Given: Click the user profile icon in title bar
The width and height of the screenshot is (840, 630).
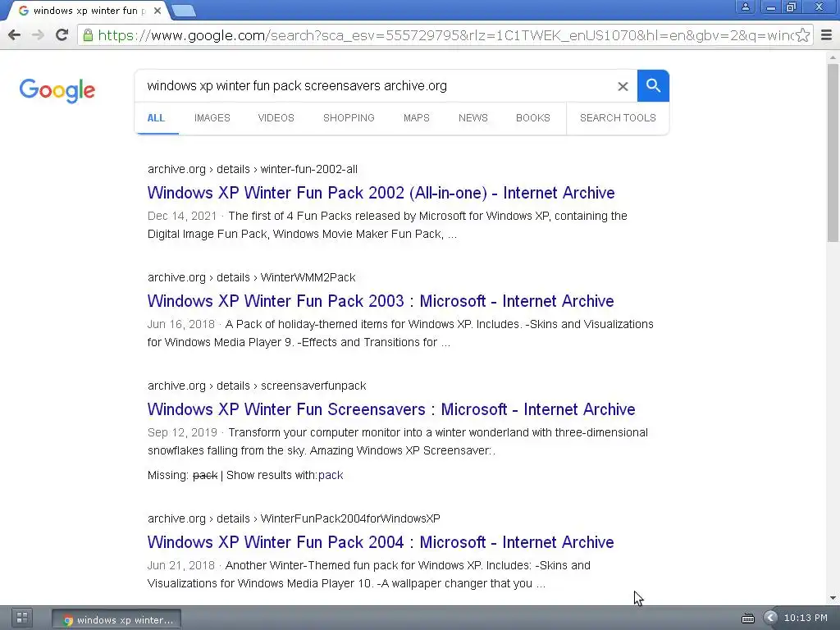Looking at the screenshot, I should 745,7.
